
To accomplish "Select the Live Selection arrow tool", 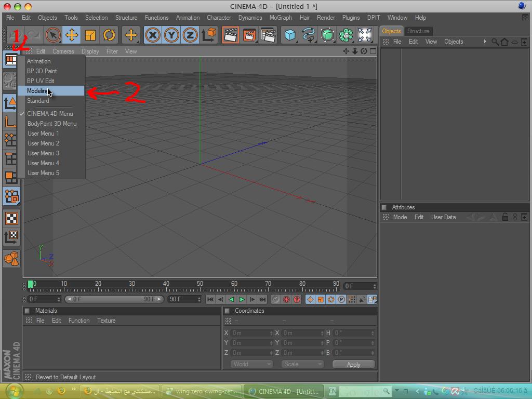I will click(53, 35).
